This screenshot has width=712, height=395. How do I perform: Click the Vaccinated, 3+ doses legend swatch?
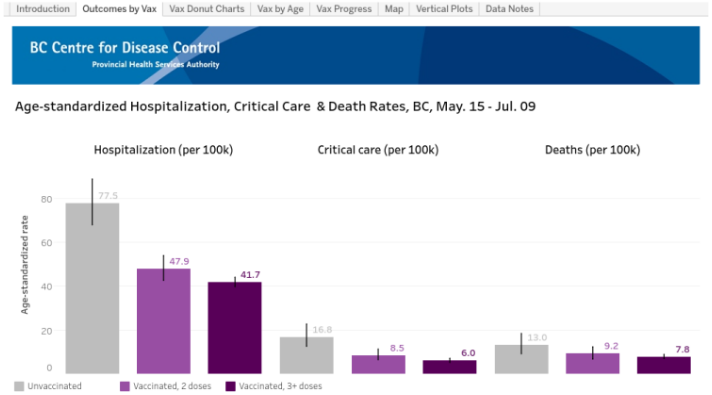(x=231, y=386)
